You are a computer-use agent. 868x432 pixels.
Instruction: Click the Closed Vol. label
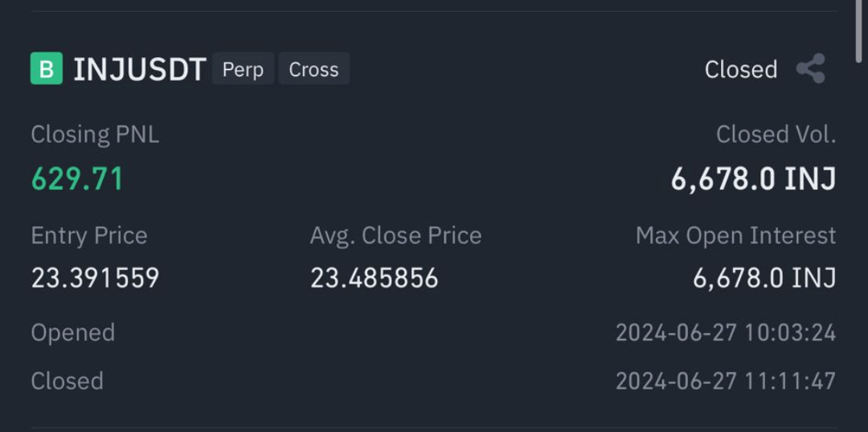click(x=776, y=134)
